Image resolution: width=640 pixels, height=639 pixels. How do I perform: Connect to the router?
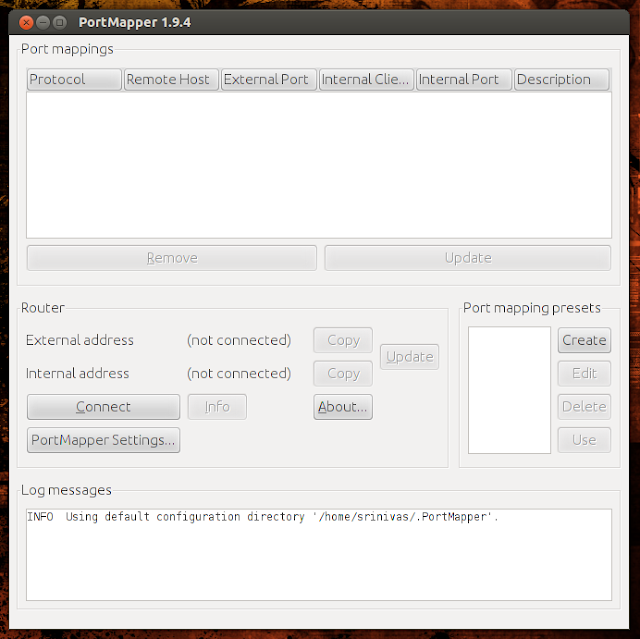[103, 407]
